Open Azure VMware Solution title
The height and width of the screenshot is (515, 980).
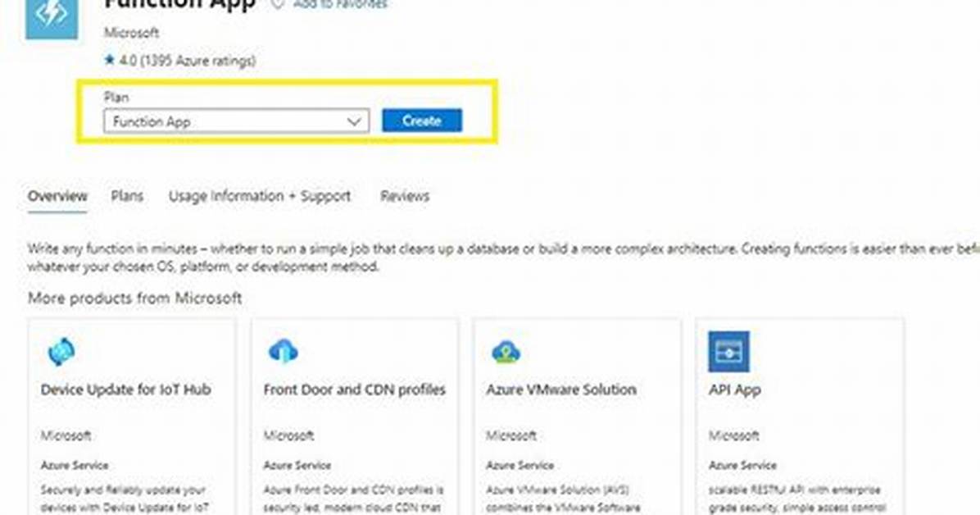(x=561, y=390)
